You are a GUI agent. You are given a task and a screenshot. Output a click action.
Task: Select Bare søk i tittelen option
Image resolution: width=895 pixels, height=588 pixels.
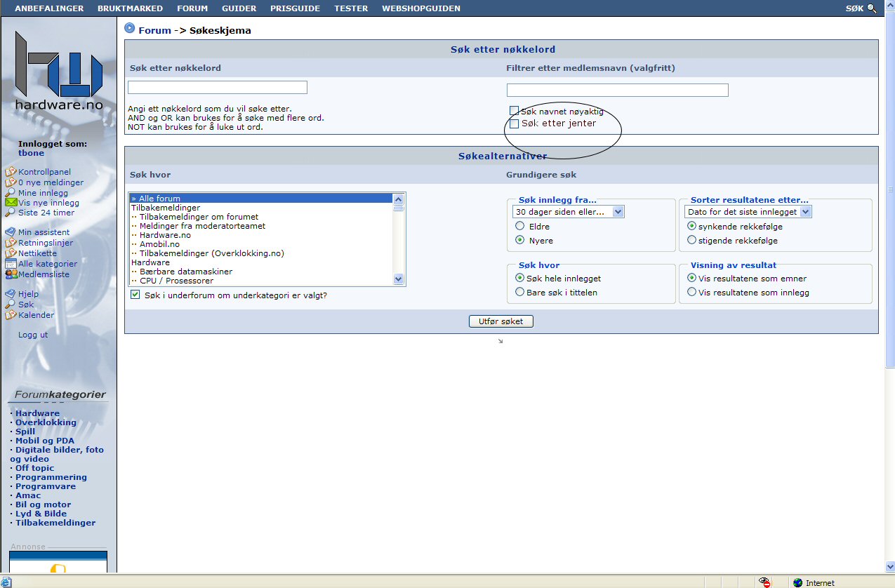[x=520, y=292]
